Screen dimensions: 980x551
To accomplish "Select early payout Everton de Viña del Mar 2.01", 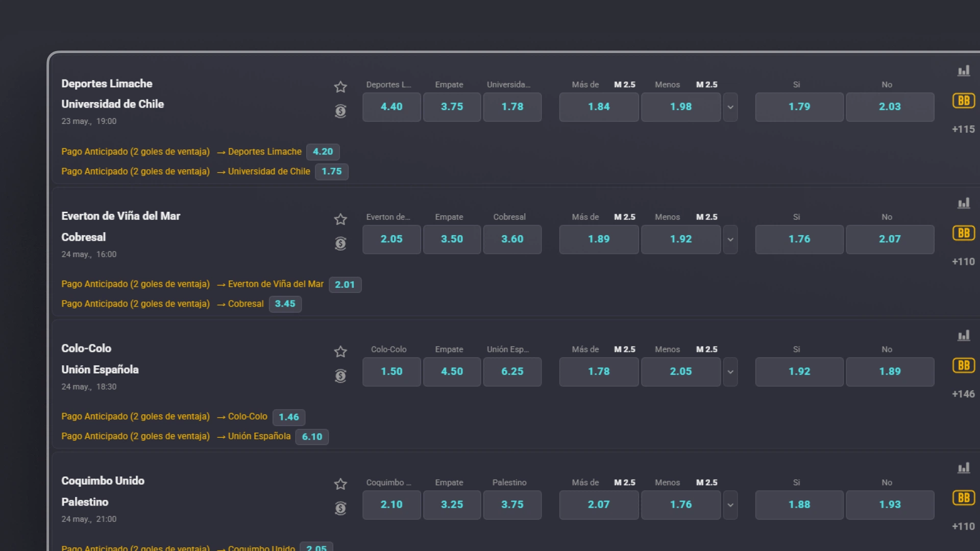I will [x=345, y=285].
